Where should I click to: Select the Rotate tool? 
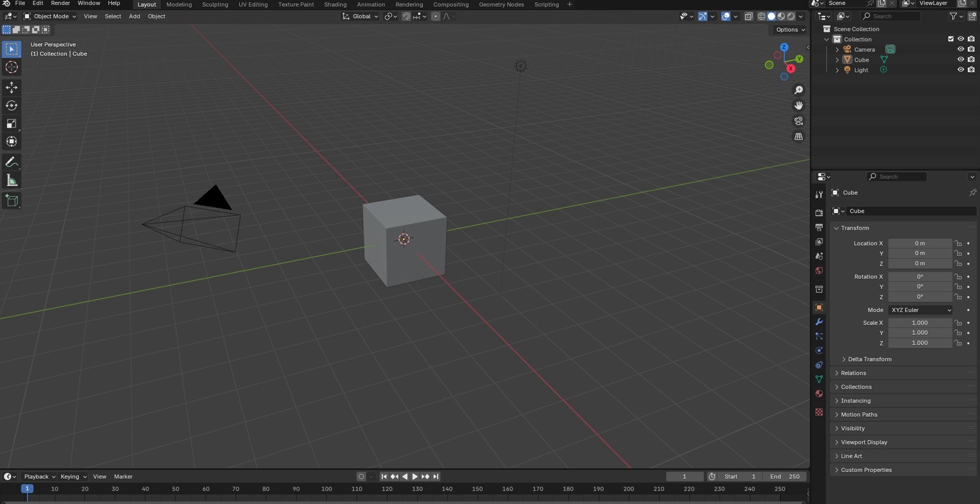click(11, 106)
